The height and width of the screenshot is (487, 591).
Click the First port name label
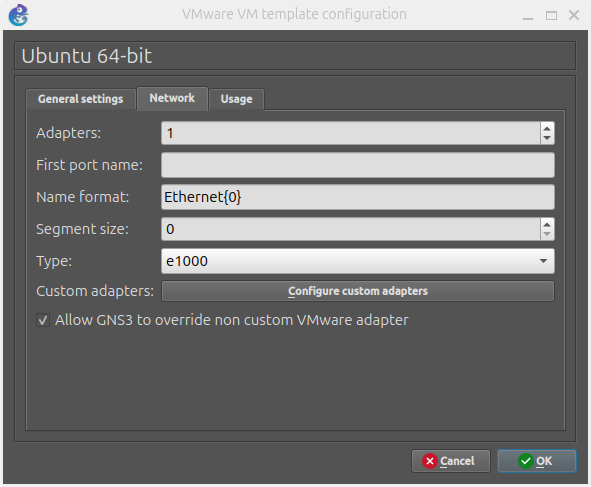89,165
